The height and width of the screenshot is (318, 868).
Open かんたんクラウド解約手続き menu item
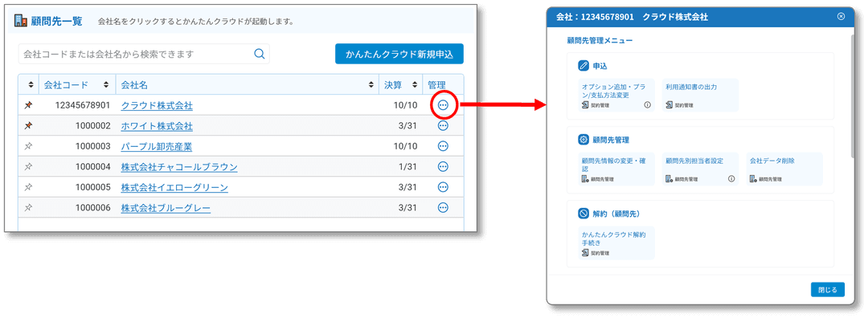616,243
